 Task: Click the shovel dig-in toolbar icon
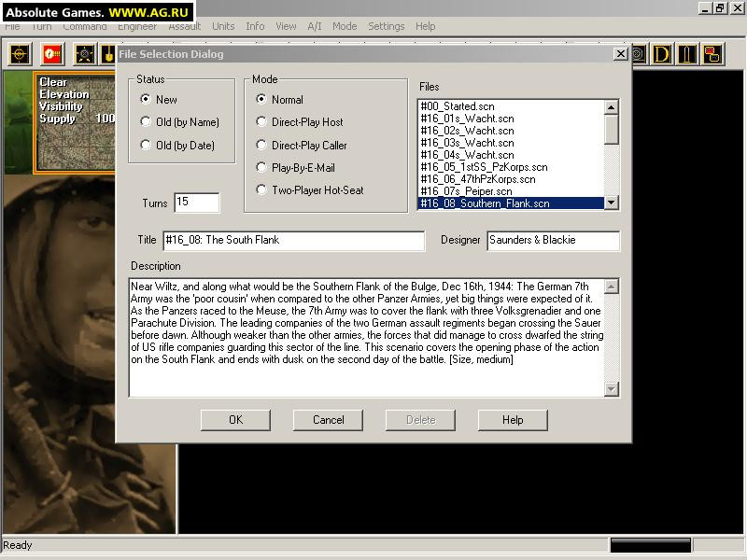click(108, 54)
